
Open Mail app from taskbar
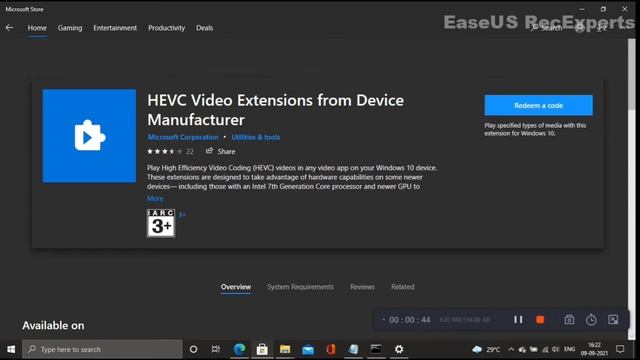click(x=308, y=349)
